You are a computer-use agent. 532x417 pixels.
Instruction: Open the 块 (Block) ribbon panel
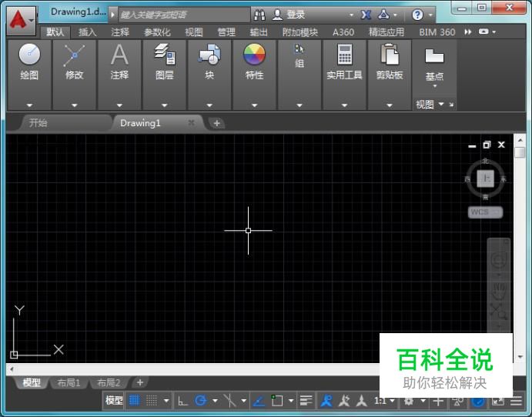pyautogui.click(x=209, y=61)
